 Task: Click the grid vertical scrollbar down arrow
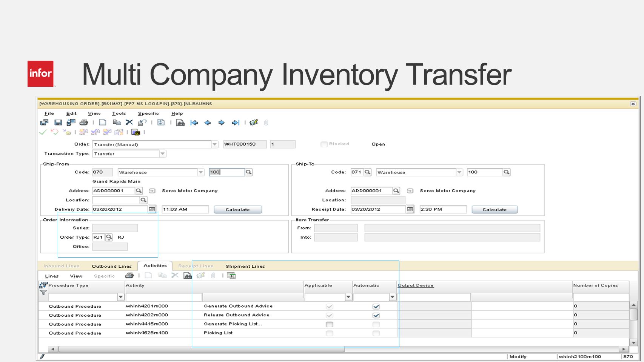tap(634, 342)
